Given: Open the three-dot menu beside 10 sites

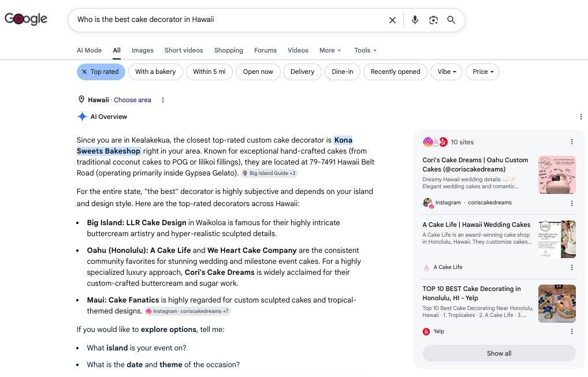Looking at the screenshot, I should click(x=571, y=141).
